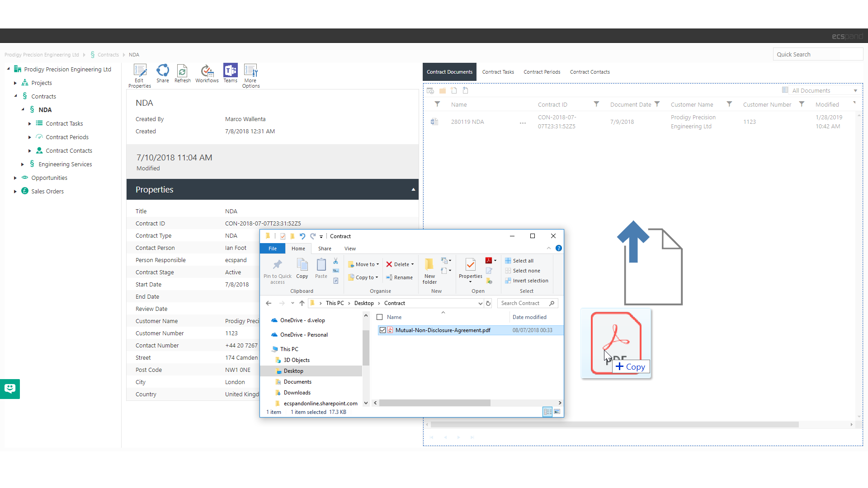The height and width of the screenshot is (488, 868).
Task: Go up one folder level in Explorer
Action: (x=302, y=303)
